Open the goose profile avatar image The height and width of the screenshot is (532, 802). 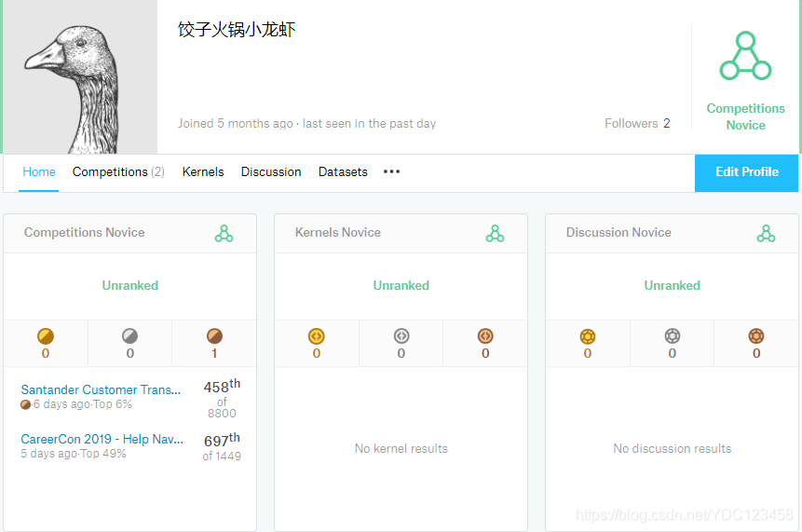[80, 76]
